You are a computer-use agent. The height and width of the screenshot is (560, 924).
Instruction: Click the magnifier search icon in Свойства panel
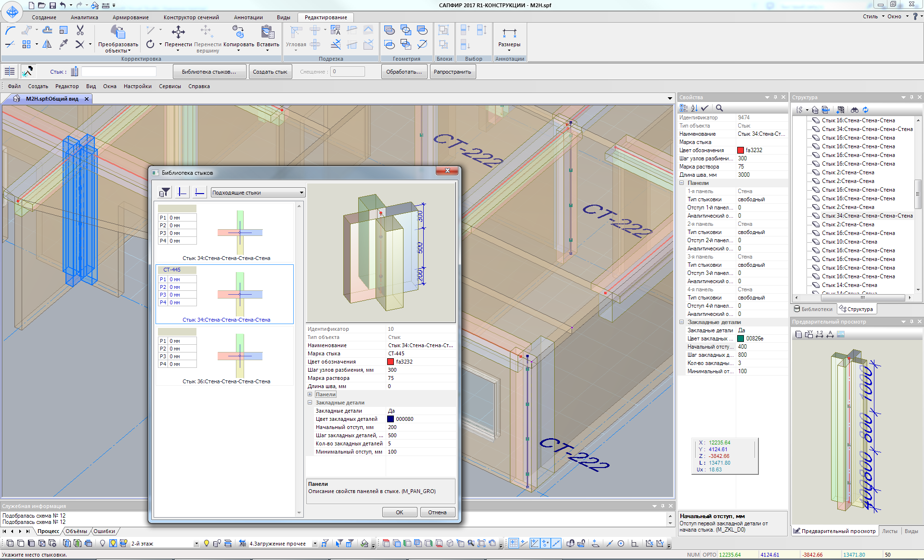click(x=719, y=108)
